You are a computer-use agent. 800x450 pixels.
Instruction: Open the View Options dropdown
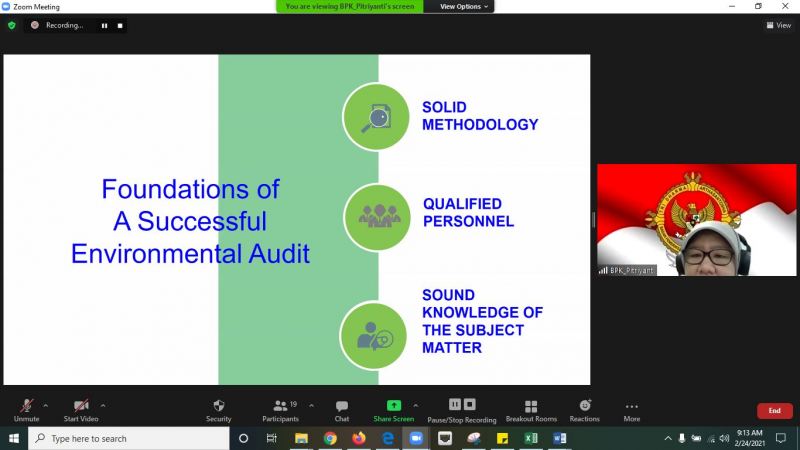coord(466,6)
